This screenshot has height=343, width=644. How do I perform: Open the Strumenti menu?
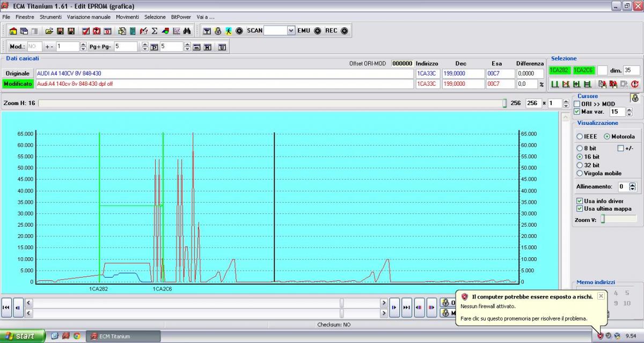[50, 17]
